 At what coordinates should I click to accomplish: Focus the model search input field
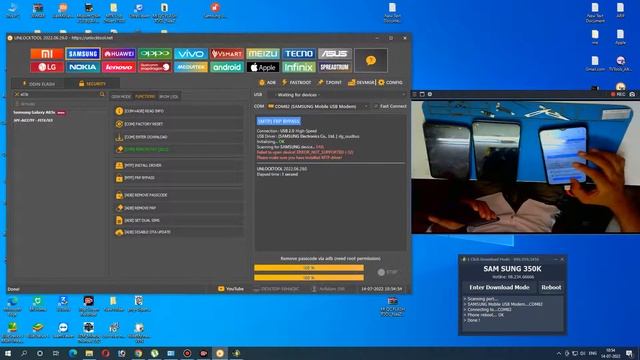pos(59,94)
